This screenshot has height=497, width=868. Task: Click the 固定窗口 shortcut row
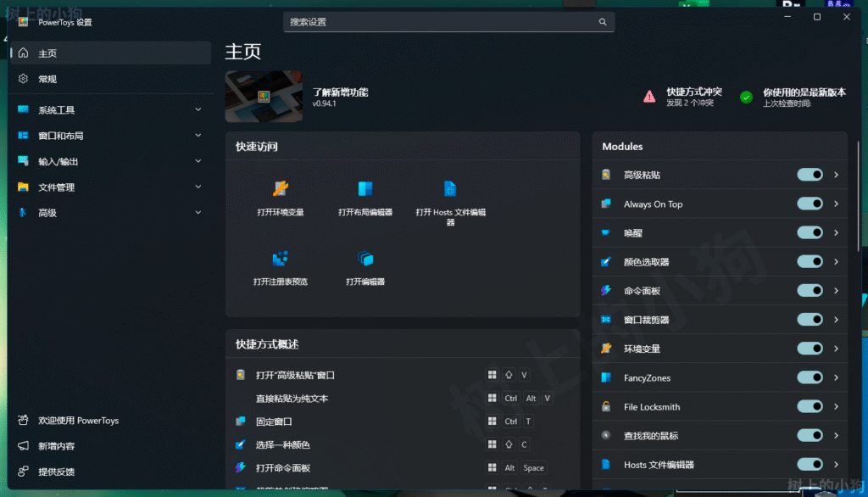[x=403, y=421]
